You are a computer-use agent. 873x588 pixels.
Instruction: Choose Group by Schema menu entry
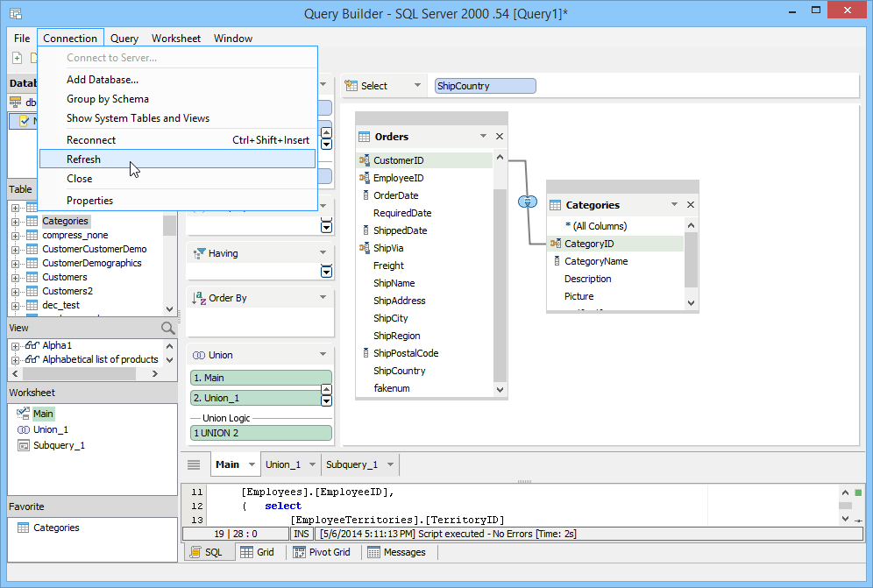(x=177, y=99)
